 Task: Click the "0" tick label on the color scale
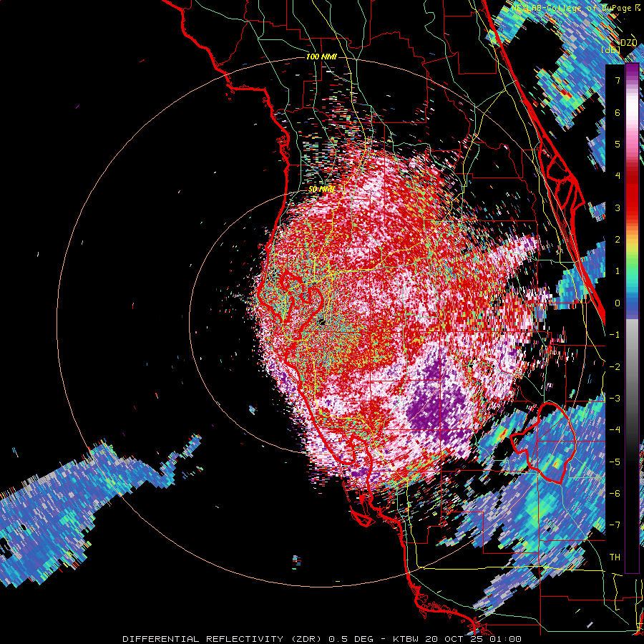(x=618, y=303)
